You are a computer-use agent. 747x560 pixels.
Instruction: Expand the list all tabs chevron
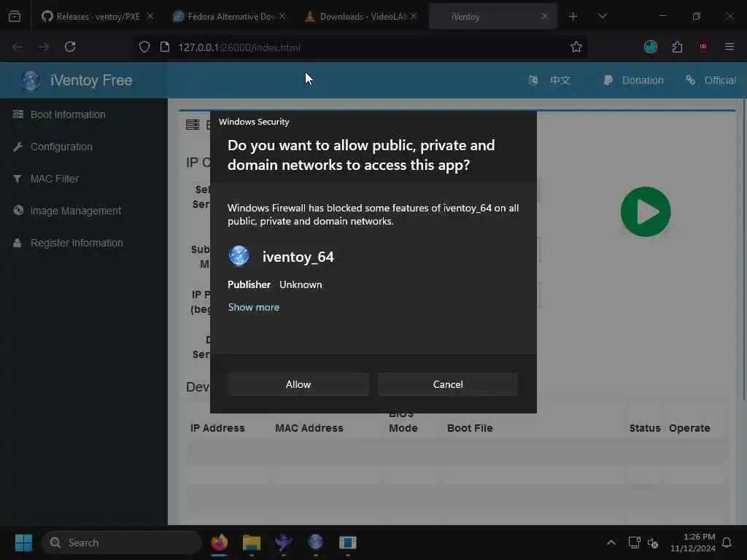pyautogui.click(x=602, y=17)
